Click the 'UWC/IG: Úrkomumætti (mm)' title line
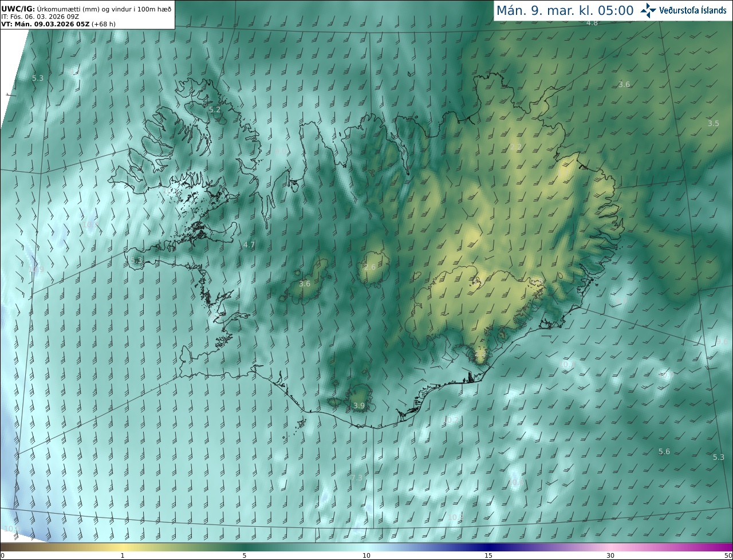The width and height of the screenshot is (733, 560). [x=86, y=9]
